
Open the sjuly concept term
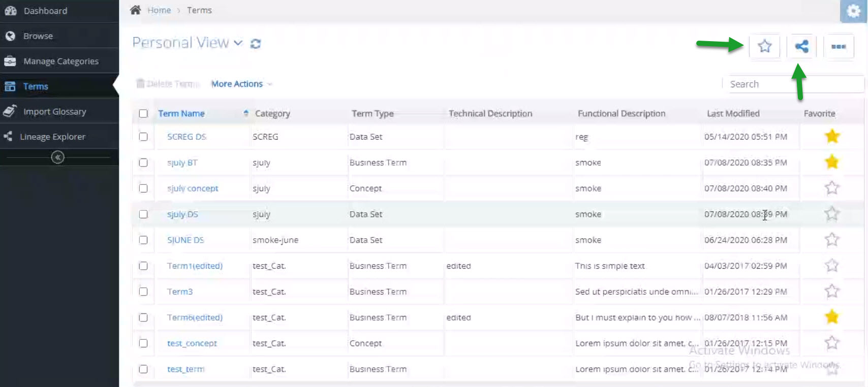coord(193,188)
